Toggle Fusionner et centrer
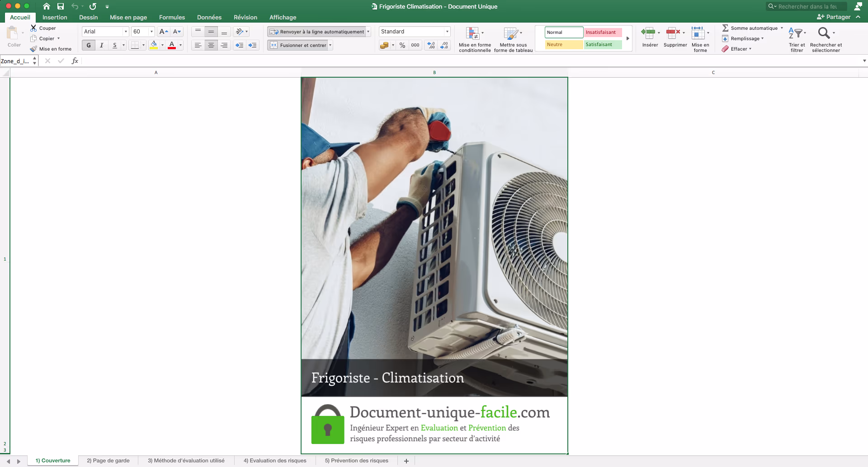The width and height of the screenshot is (868, 467). [298, 45]
